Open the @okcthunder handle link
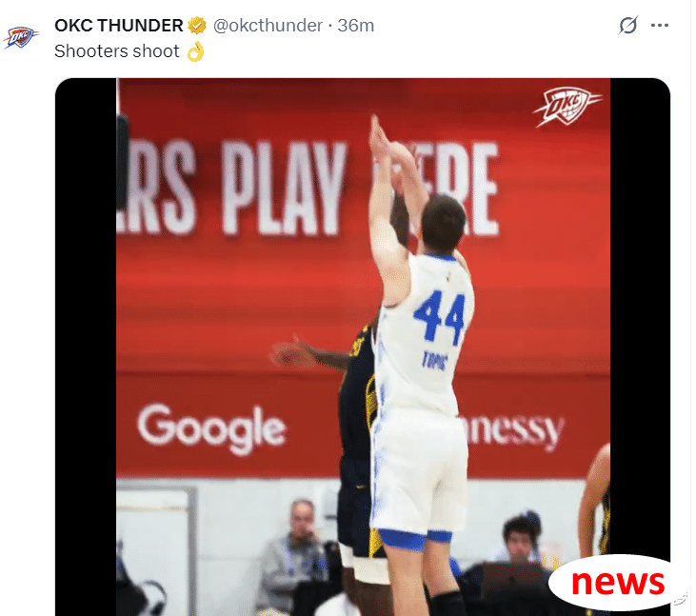696x616 pixels. coord(268,26)
